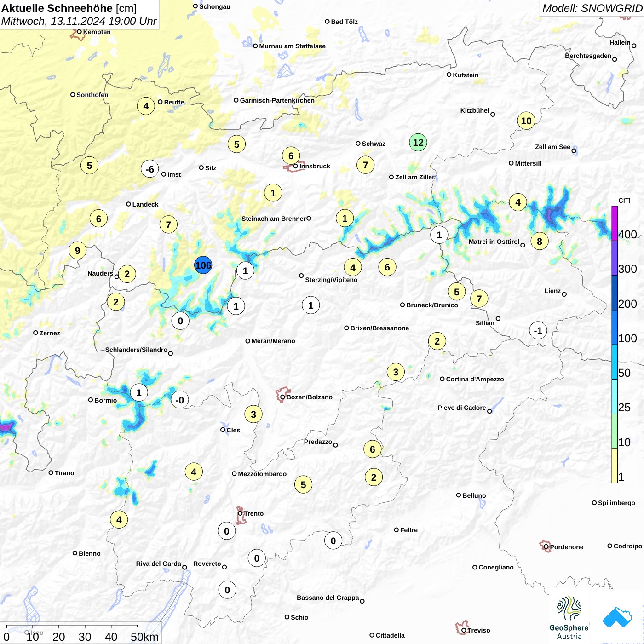Select the 7 cm marker southeast of Landeck
The image size is (644, 644).
pos(168,224)
